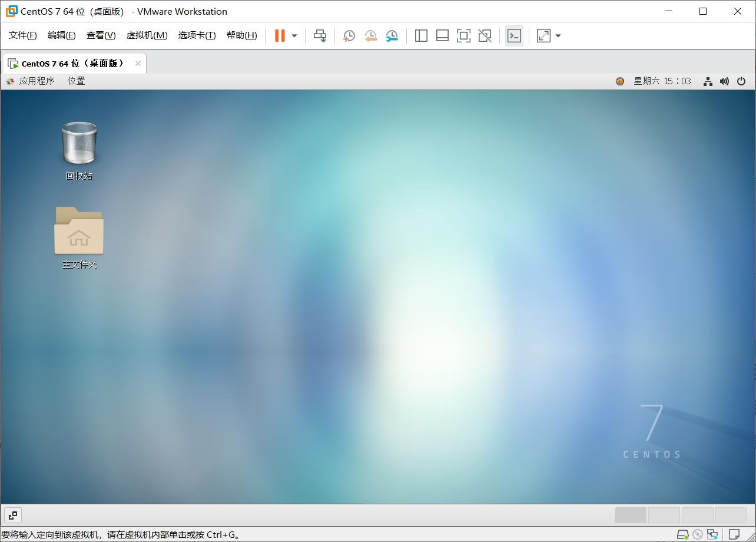The height and width of the screenshot is (542, 756).
Task: Enter full screen mode from the toolbar
Action: click(463, 36)
